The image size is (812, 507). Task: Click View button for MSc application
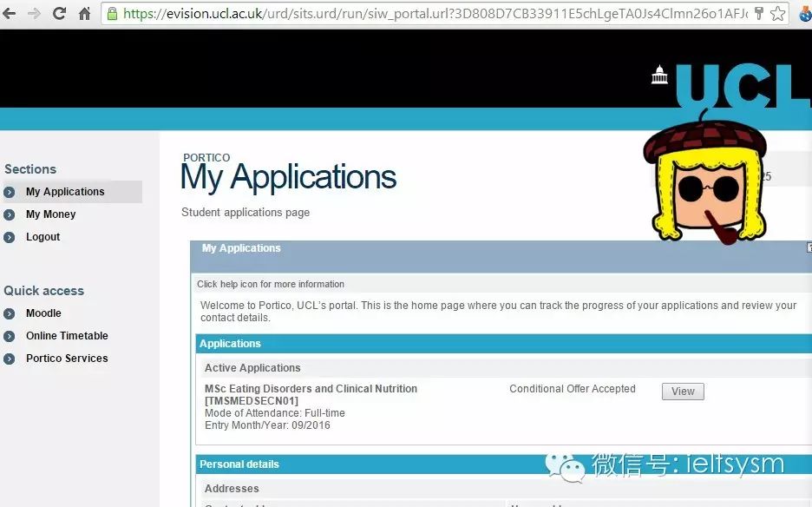(x=683, y=392)
